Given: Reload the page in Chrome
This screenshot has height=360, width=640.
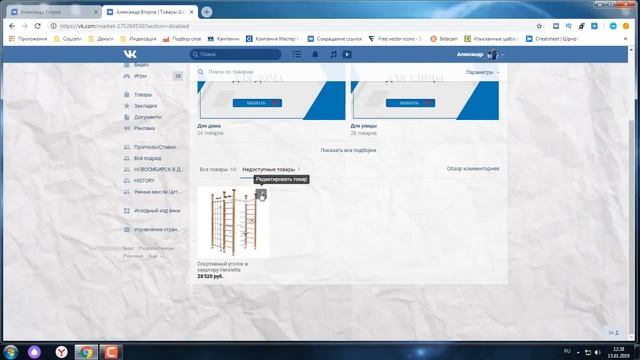Looking at the screenshot, I should (38, 26).
